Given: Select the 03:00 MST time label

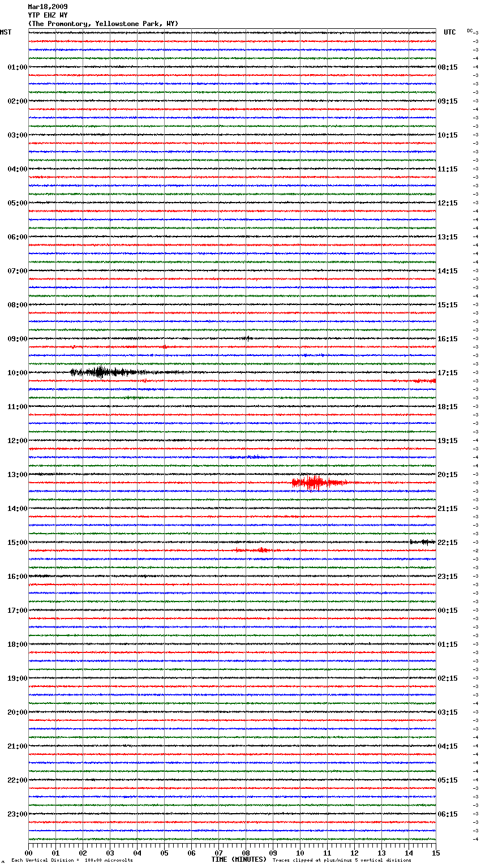Looking at the screenshot, I should (x=17, y=135).
